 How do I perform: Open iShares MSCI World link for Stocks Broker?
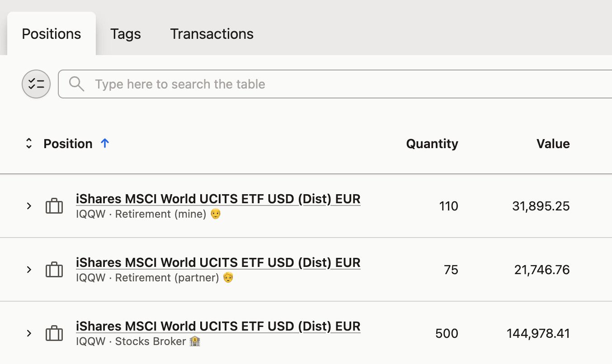click(218, 327)
